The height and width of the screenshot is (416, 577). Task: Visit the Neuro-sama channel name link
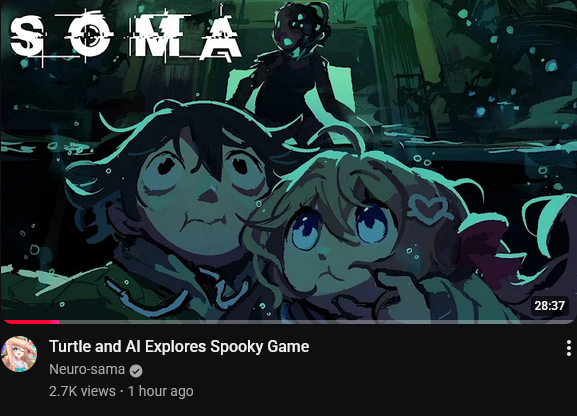[87, 369]
